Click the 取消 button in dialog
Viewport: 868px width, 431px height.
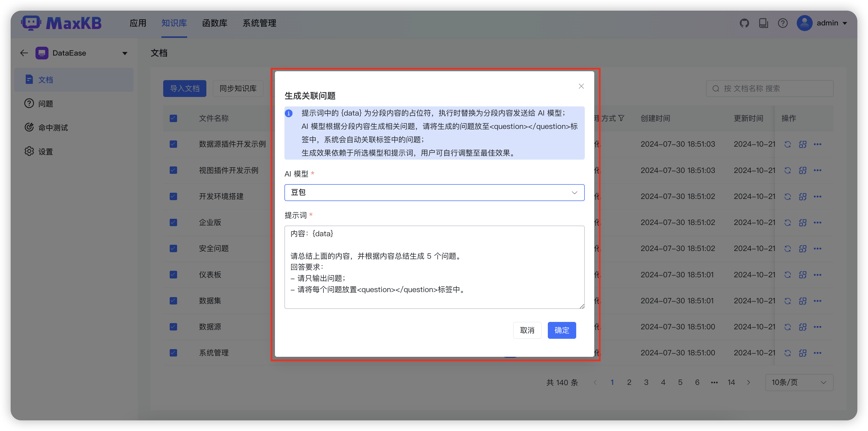click(527, 330)
